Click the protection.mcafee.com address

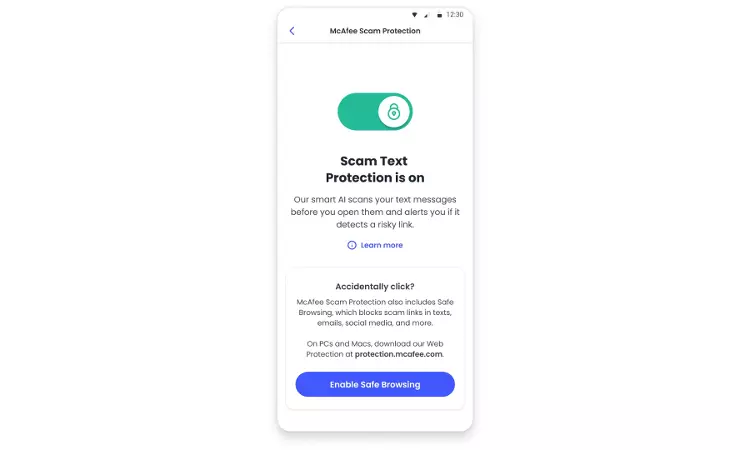[399, 354]
